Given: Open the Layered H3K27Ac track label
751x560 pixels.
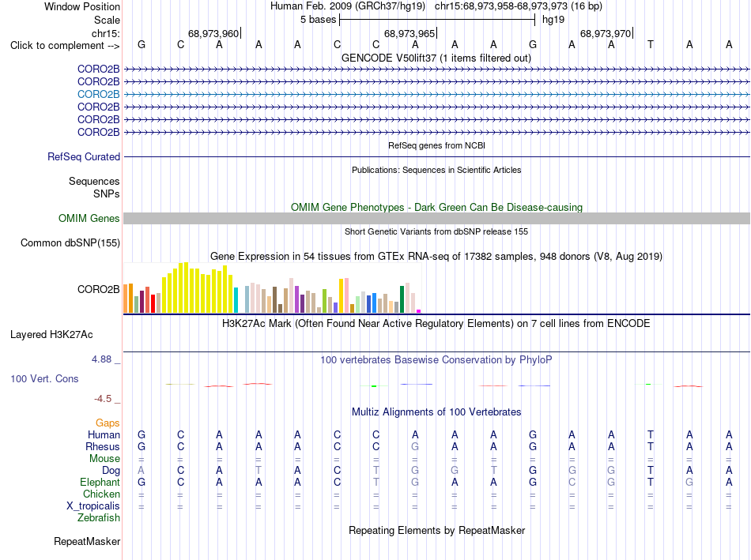Looking at the screenshot, I should click(51, 335).
